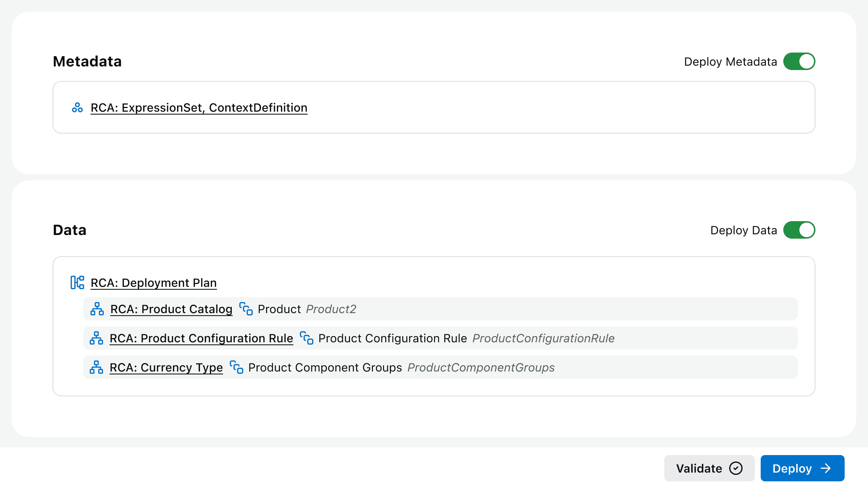Click the linked-object icon beside Product Component Groups
868x489 pixels.
coord(237,367)
